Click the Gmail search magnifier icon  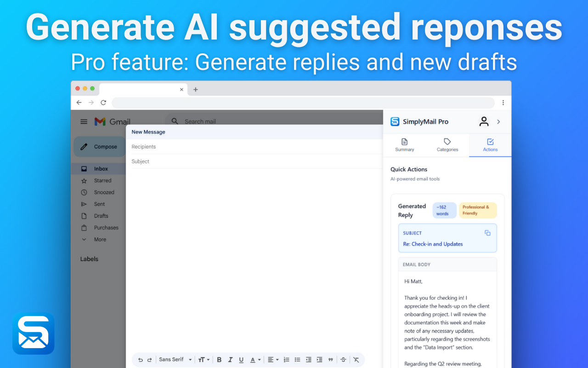[175, 121]
